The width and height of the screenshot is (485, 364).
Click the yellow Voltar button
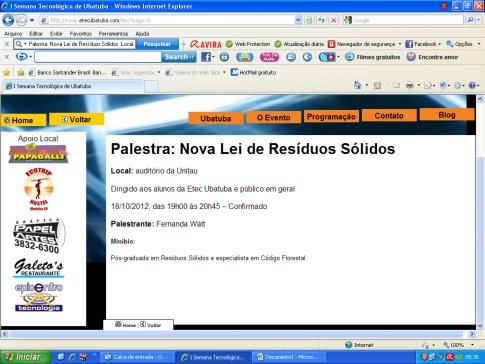pyautogui.click(x=76, y=119)
